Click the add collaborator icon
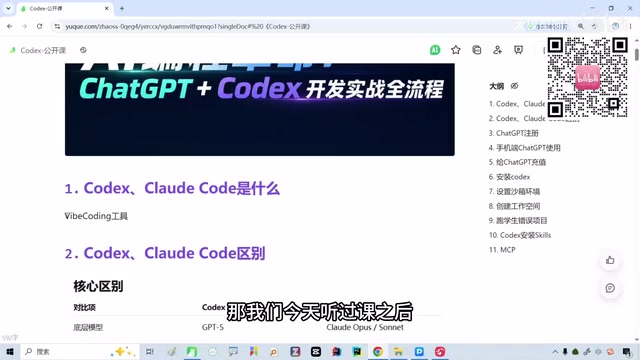Screen dimensions: 640x360 coord(497,50)
